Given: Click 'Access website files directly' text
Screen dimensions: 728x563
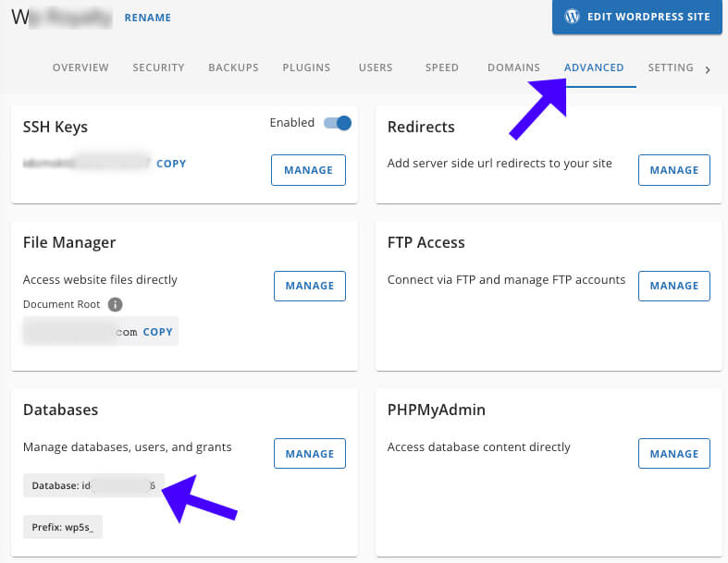Looking at the screenshot, I should [x=100, y=279].
